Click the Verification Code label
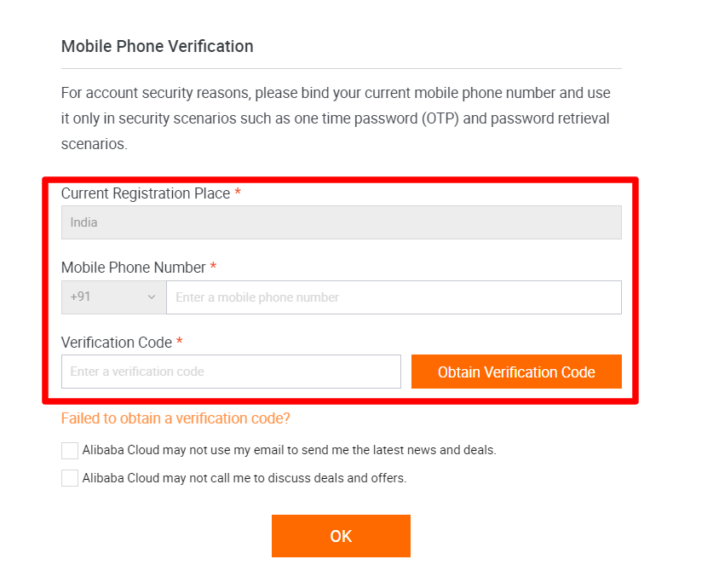 (x=113, y=343)
